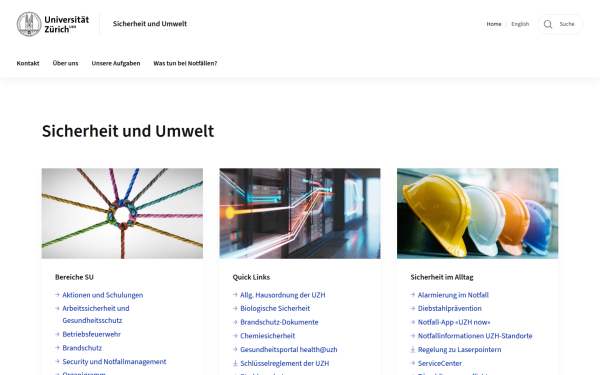The height and width of the screenshot is (375, 600).
Task: Click arrow icon beside Betriebsfeuerwehr
Action: (x=57, y=334)
